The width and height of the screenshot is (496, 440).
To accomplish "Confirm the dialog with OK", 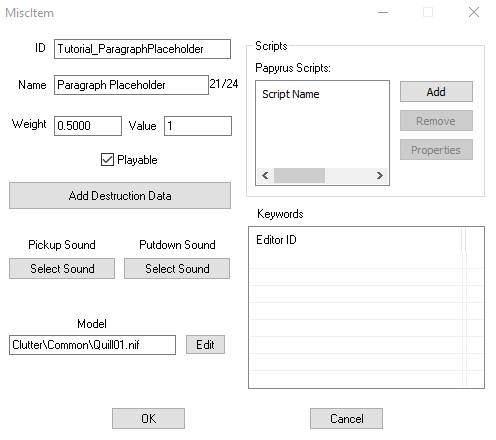I will 148,418.
